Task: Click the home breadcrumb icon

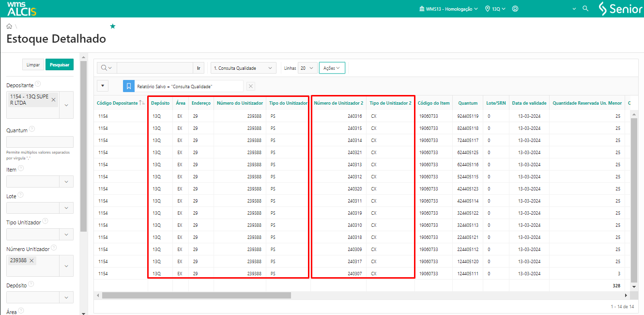Action: tap(9, 26)
